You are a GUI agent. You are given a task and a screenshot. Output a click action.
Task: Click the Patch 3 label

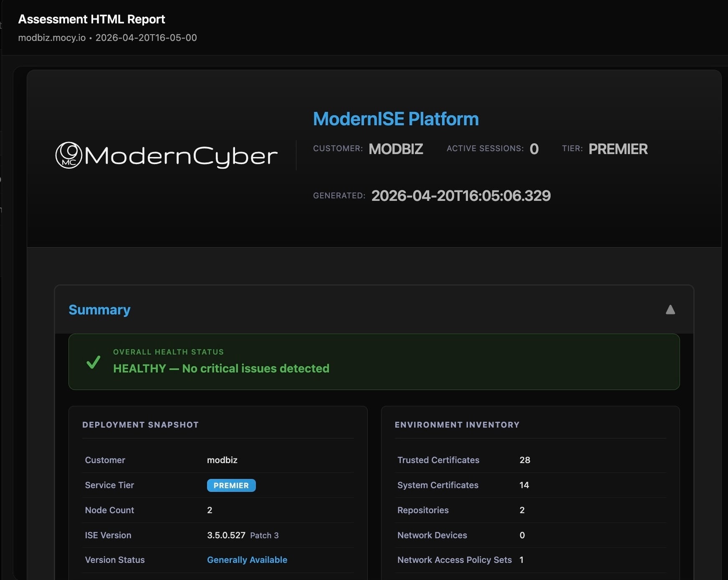[264, 535]
